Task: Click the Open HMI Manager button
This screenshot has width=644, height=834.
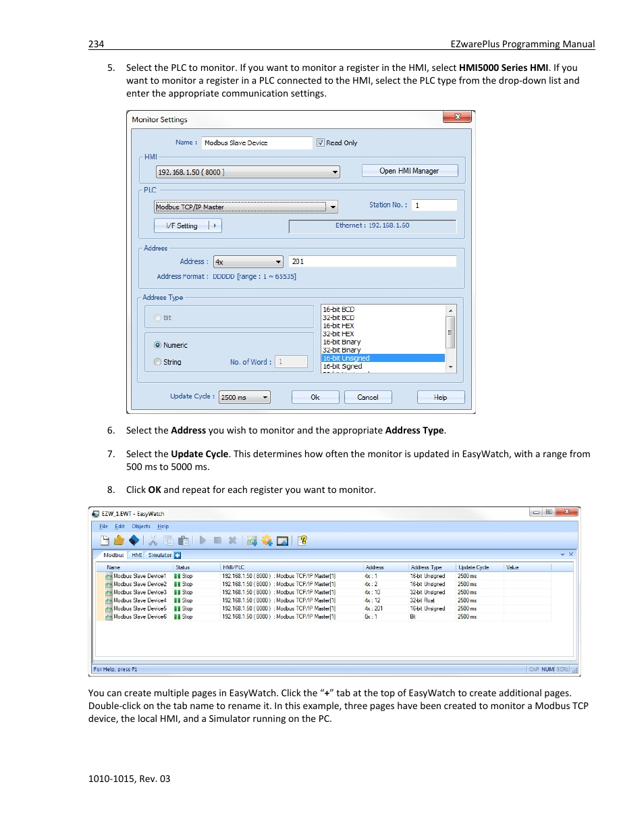Action: click(x=409, y=171)
